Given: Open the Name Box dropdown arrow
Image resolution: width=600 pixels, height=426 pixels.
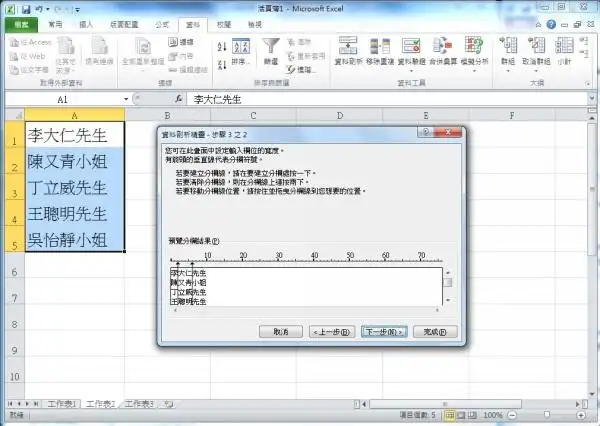Looking at the screenshot, I should point(126,100).
